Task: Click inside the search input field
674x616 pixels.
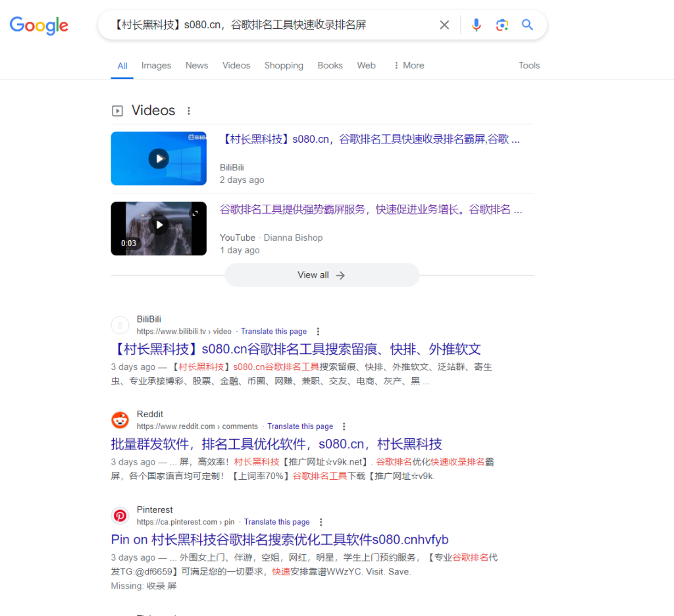Action: [263, 24]
